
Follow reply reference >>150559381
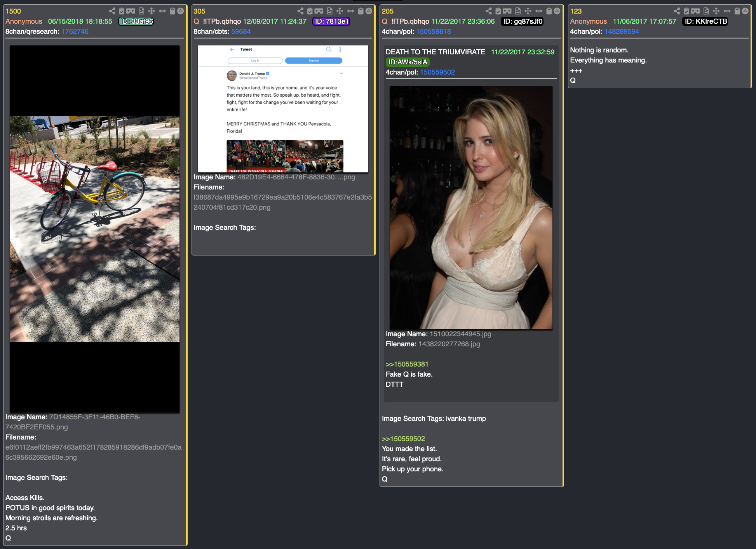point(407,364)
